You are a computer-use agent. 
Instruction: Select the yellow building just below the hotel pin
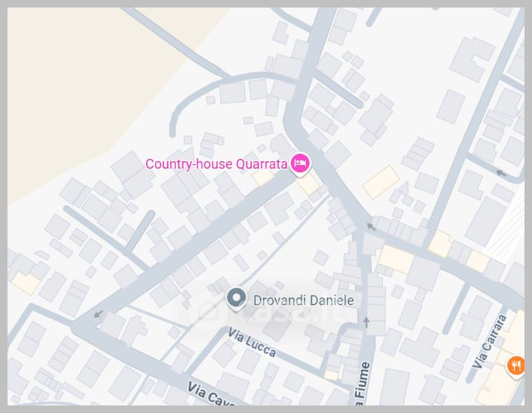pyautogui.click(x=308, y=184)
